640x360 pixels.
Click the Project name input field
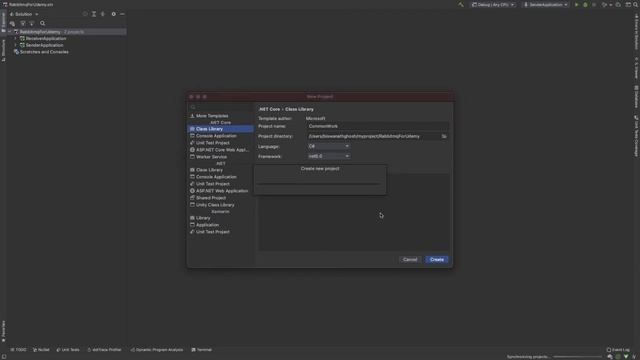(378, 126)
